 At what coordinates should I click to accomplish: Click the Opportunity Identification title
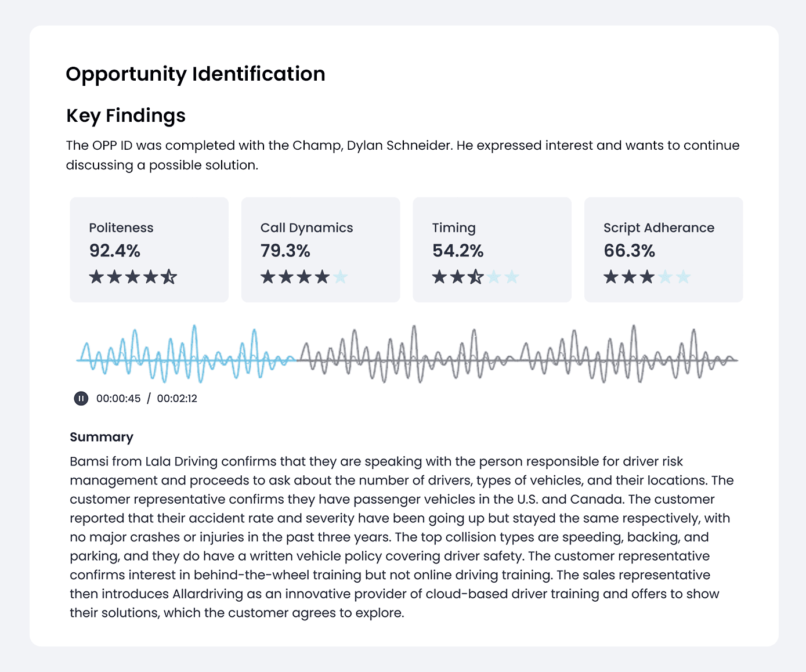click(196, 74)
